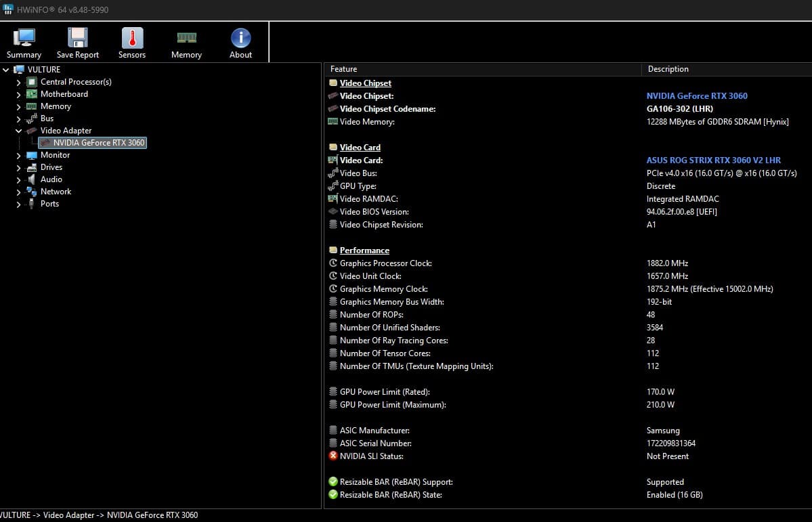
Task: Select the Monitor tree item
Action: point(55,155)
